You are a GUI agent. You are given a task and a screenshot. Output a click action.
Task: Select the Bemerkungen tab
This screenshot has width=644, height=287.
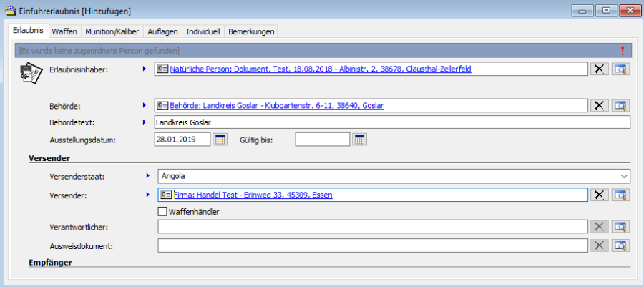[x=251, y=31]
